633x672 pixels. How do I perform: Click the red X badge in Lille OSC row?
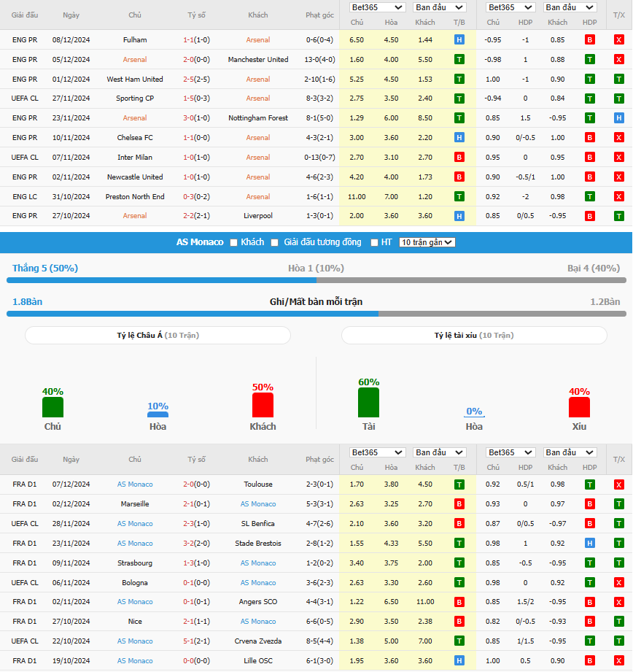(x=619, y=661)
